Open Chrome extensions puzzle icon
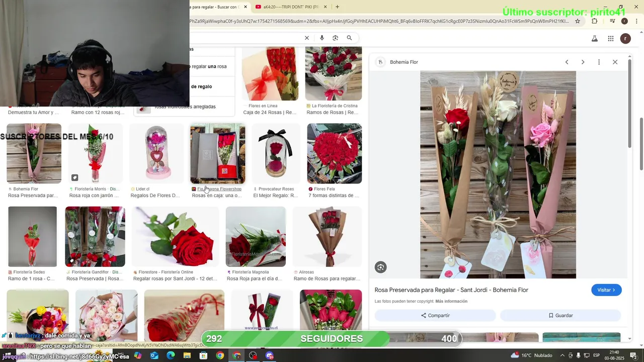Screen dimensions: 644x362 click(x=594, y=21)
